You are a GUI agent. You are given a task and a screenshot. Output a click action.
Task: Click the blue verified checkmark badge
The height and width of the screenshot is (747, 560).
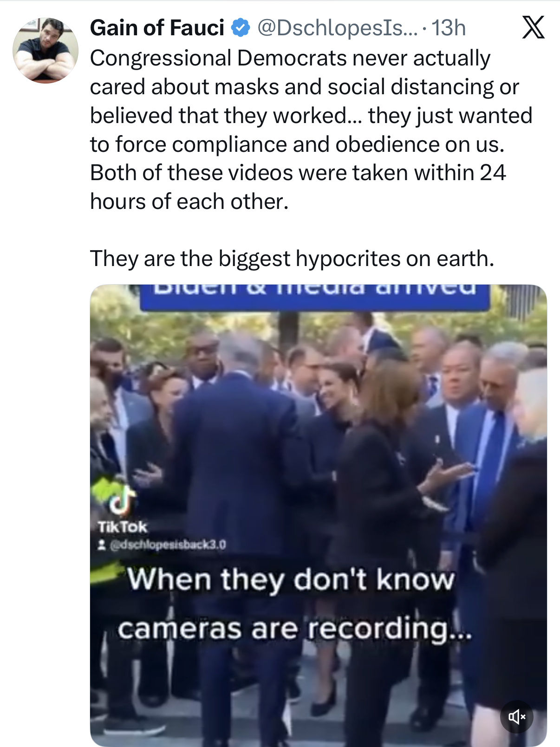(241, 28)
